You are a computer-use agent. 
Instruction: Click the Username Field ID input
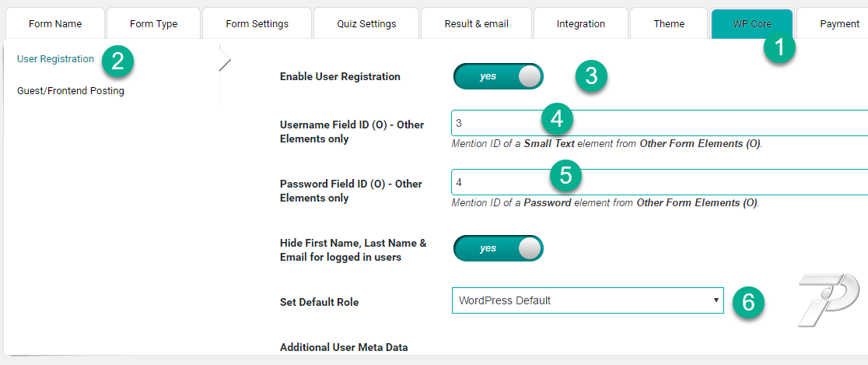pyautogui.click(x=660, y=123)
